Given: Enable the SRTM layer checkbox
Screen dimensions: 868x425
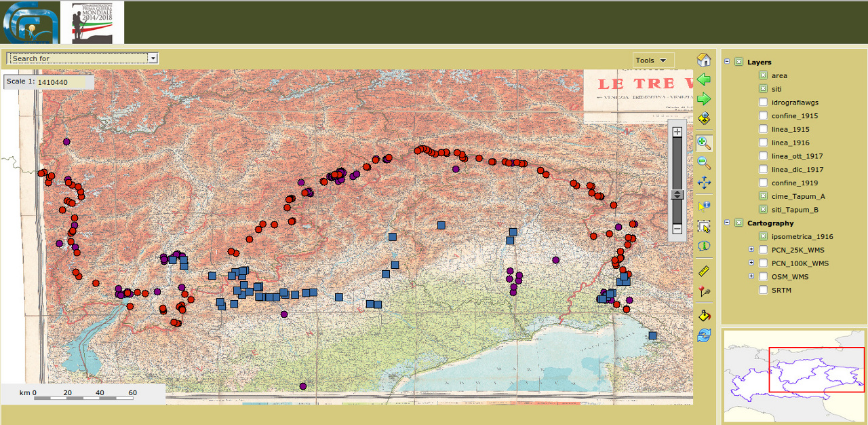Looking at the screenshot, I should [763, 290].
